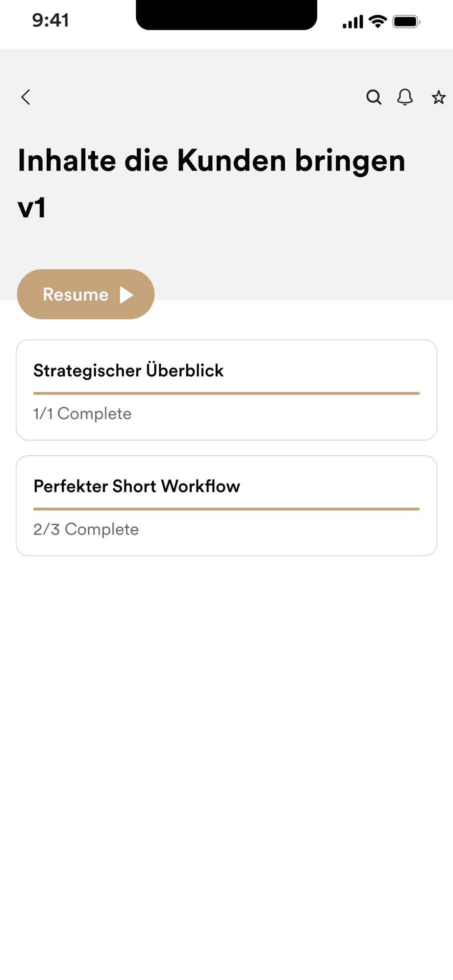Click the Perfekter Short Workflow progress bar
The width and height of the screenshot is (453, 980).
pyautogui.click(x=226, y=509)
